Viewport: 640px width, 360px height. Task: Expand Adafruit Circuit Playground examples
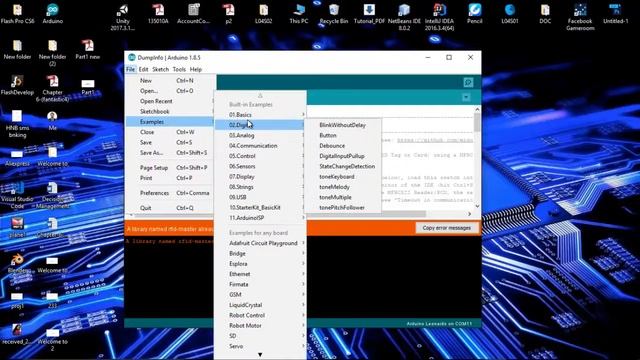click(260, 243)
